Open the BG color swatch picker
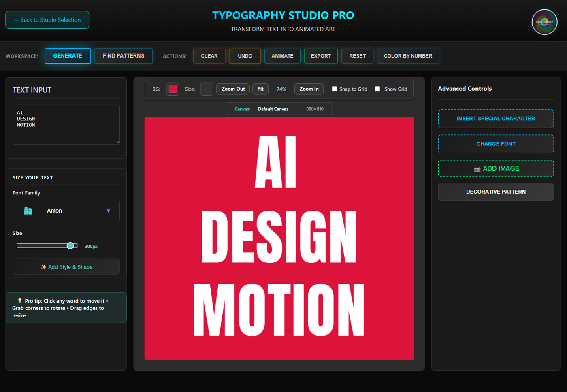Screen dimensions: 567x392 pyautogui.click(x=173, y=89)
